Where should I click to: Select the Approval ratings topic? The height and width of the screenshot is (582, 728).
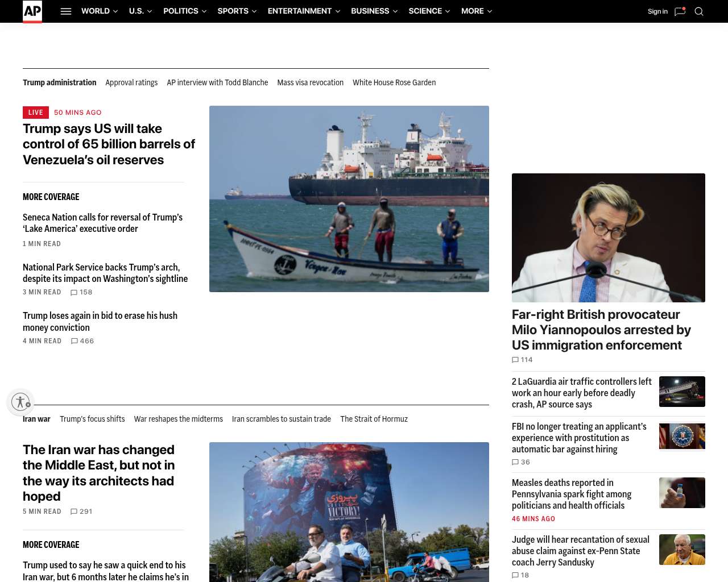click(131, 82)
